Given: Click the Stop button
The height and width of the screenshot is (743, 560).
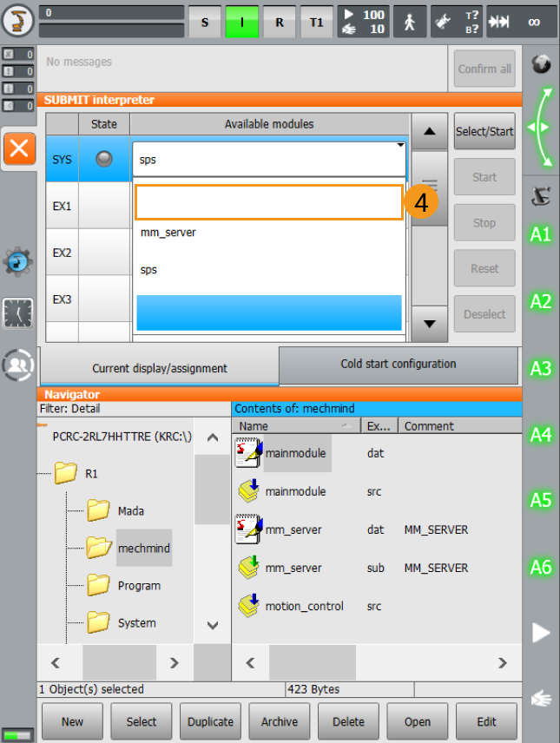Looking at the screenshot, I should coord(484,223).
